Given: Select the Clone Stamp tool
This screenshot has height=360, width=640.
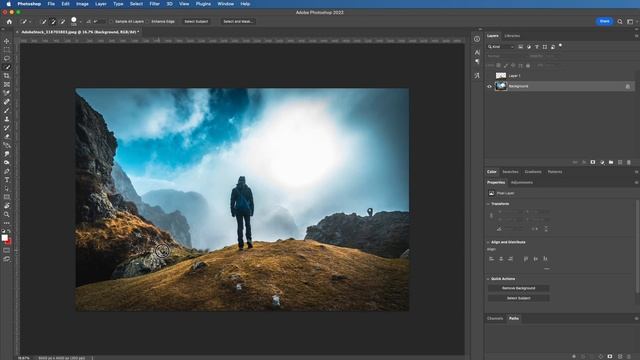Looking at the screenshot, I should click(7, 119).
